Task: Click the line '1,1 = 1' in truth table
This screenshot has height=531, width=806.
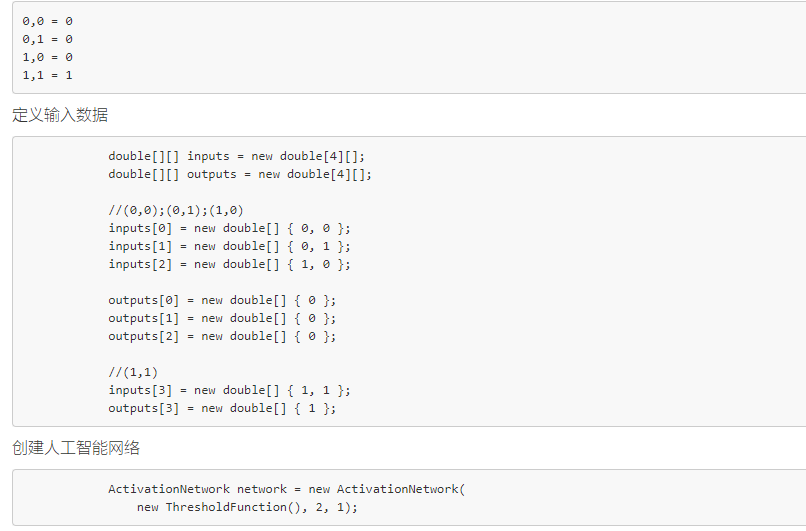Action: pyautogui.click(x=47, y=76)
